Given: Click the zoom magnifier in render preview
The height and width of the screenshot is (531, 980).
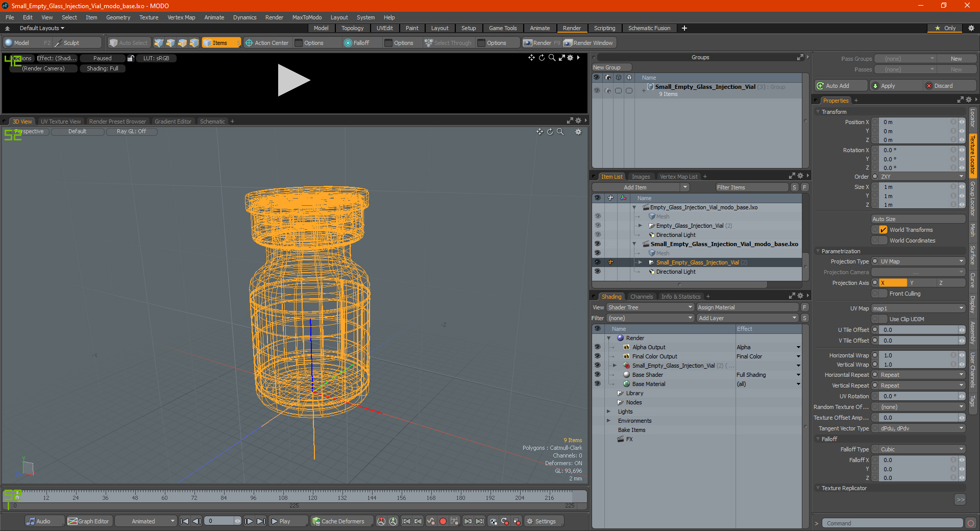Looking at the screenshot, I should point(552,58).
